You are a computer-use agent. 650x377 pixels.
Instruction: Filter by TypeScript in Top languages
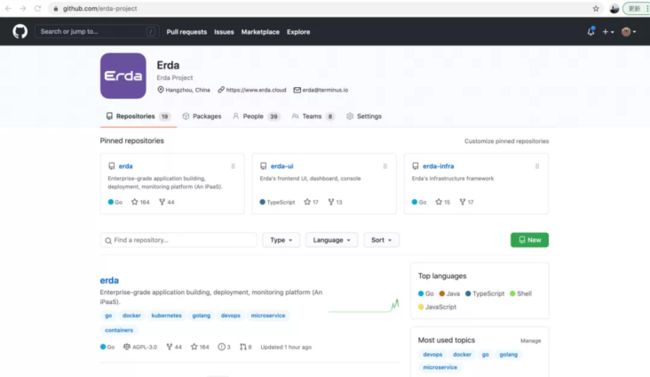click(485, 294)
